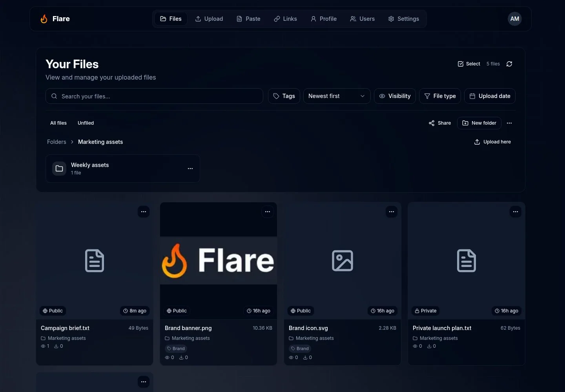The height and width of the screenshot is (392, 565).
Task: Click the Flare flame logo icon
Action: (x=44, y=19)
